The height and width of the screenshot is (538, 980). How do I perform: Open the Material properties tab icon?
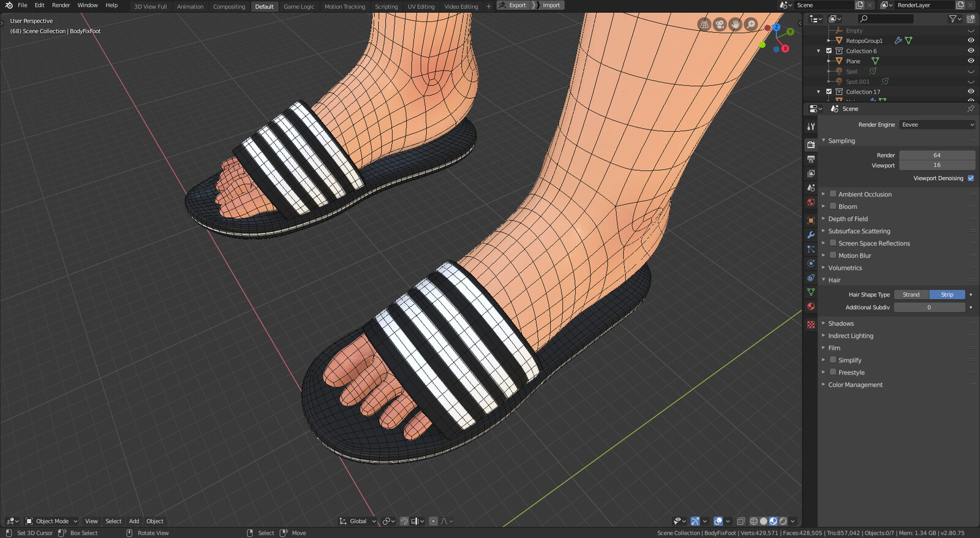[810, 306]
